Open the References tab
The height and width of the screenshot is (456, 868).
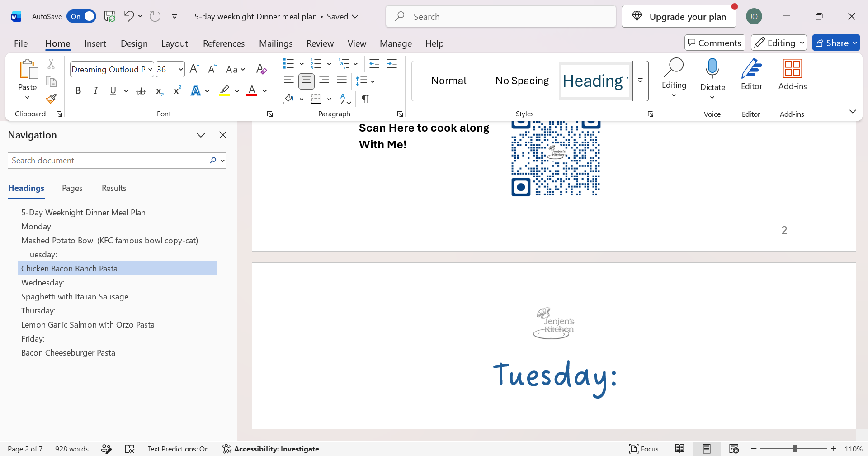coord(224,43)
